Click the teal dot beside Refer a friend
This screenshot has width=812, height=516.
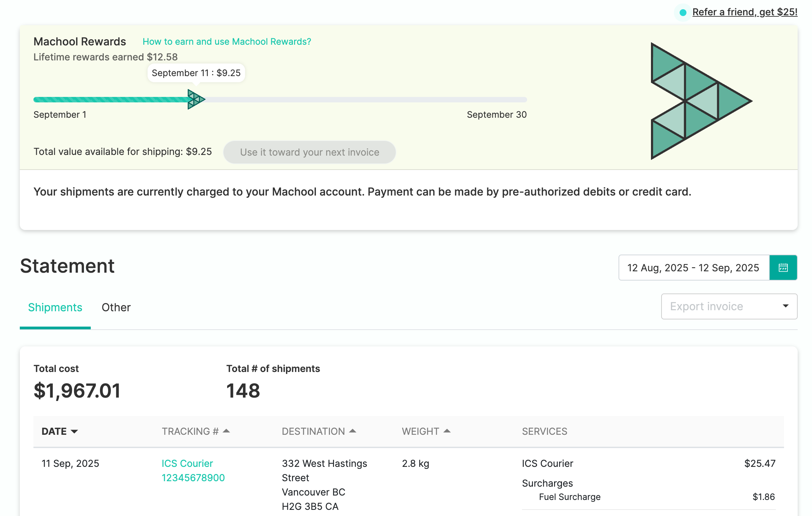(x=683, y=13)
